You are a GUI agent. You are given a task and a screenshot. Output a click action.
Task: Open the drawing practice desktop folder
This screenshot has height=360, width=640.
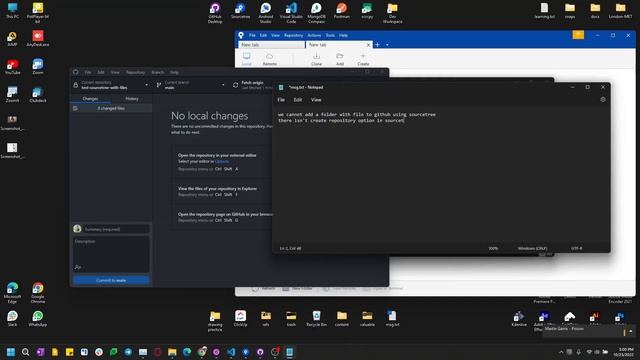click(215, 321)
